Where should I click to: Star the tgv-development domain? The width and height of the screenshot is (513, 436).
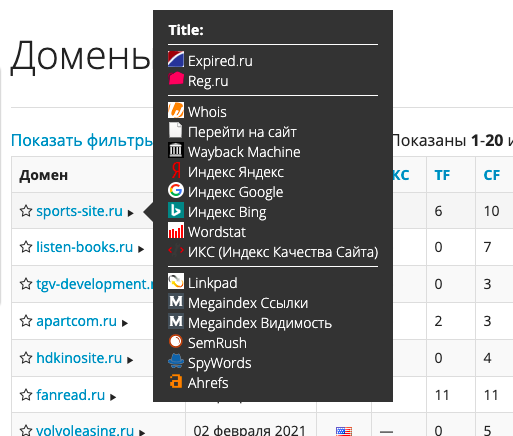pyautogui.click(x=26, y=284)
